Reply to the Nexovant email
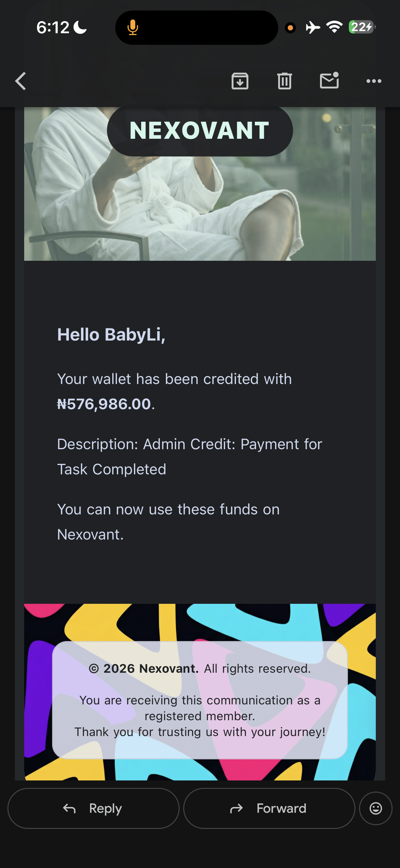This screenshot has width=400, height=868. click(93, 808)
